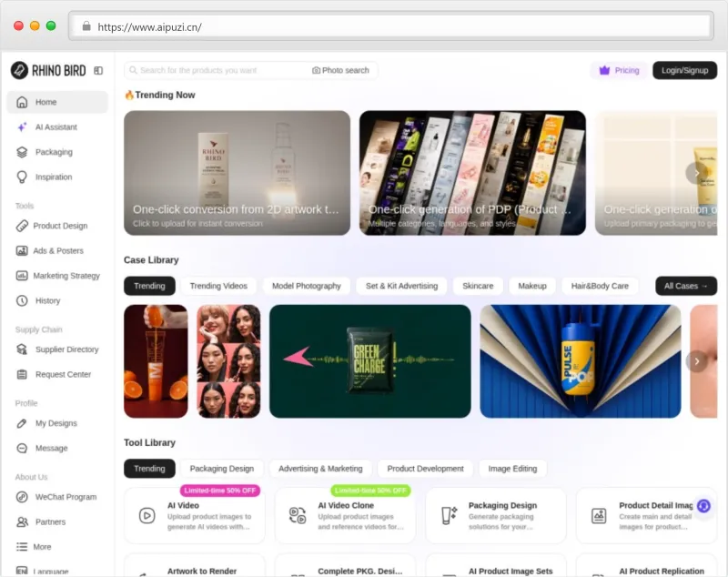The height and width of the screenshot is (577, 728).
Task: Click the Home house icon
Action: [22, 102]
